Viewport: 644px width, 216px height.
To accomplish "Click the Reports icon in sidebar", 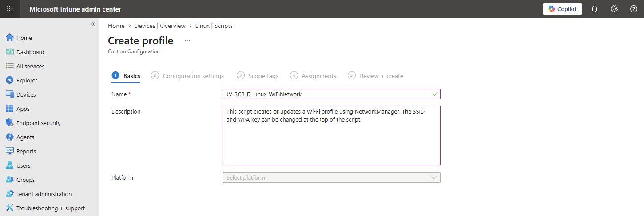I will pyautogui.click(x=10, y=151).
